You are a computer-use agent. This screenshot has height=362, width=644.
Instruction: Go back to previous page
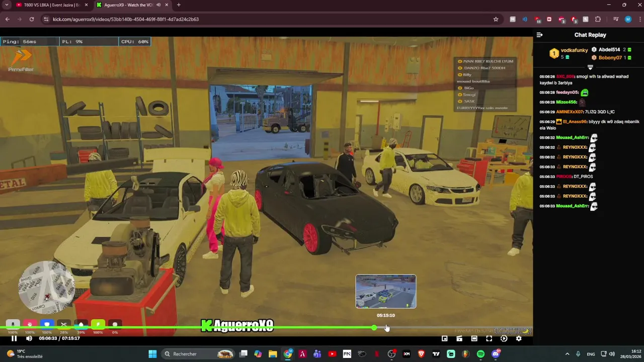point(7,19)
